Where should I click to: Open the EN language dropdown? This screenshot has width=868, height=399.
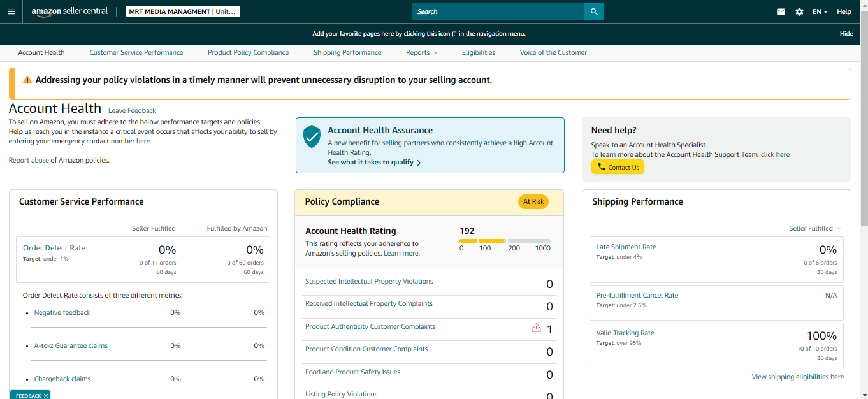pyautogui.click(x=820, y=11)
